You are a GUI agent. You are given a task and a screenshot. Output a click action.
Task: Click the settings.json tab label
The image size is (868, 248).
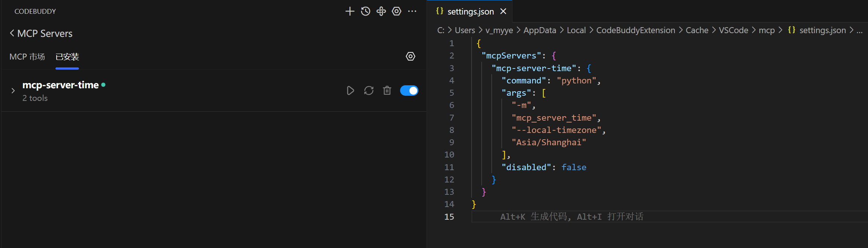[x=470, y=12]
